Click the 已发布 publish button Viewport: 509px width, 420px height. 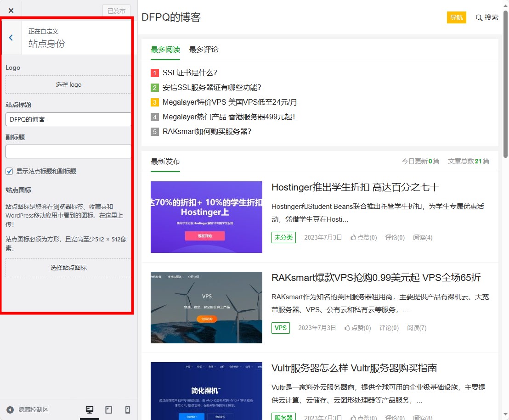tap(116, 11)
